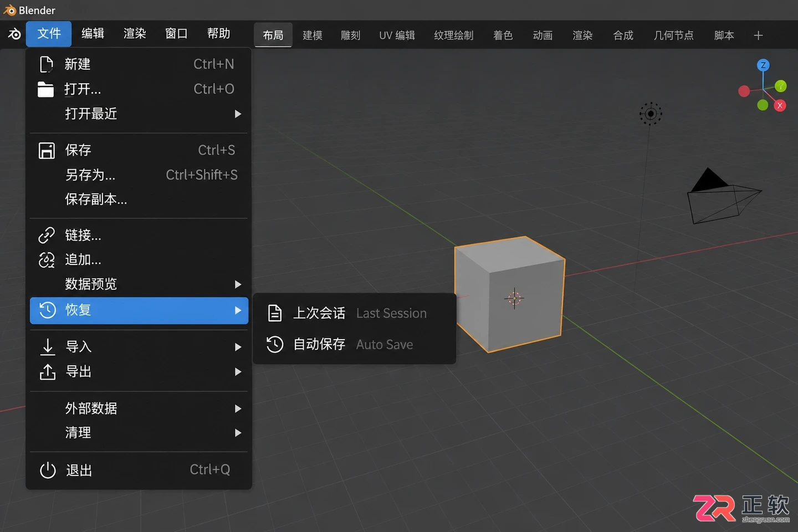Select the camera object in viewport
Screen dimensions: 798x532
724,196
